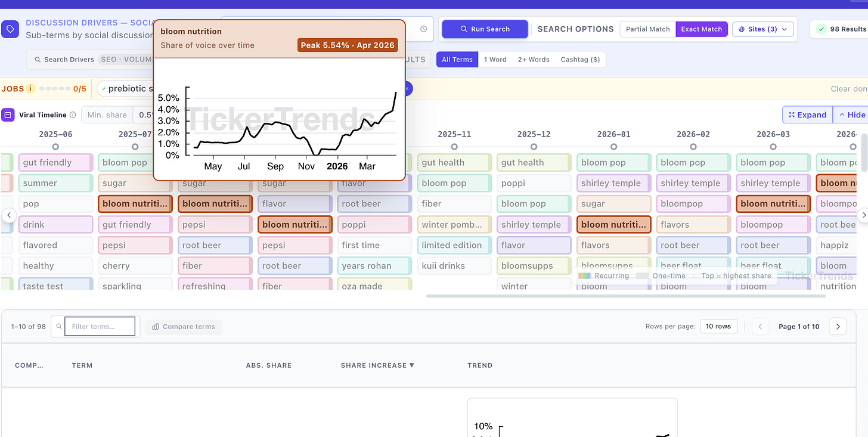The width and height of the screenshot is (868, 437).
Task: Open the Rows per page dropdown
Action: 718,326
